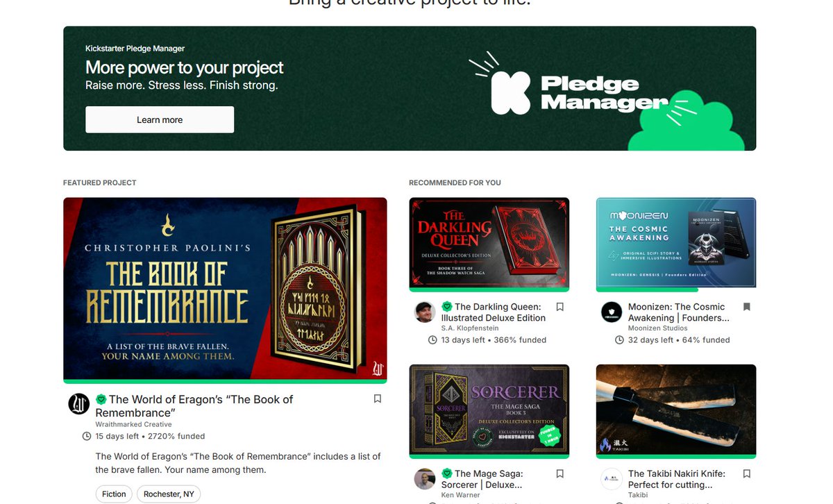Open The Book of Remembrance featured image

[225, 289]
